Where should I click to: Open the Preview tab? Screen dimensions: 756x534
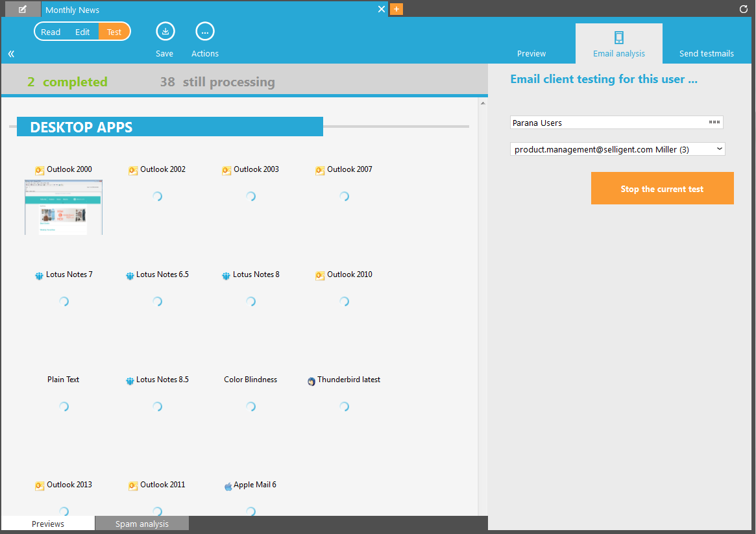[531, 53]
